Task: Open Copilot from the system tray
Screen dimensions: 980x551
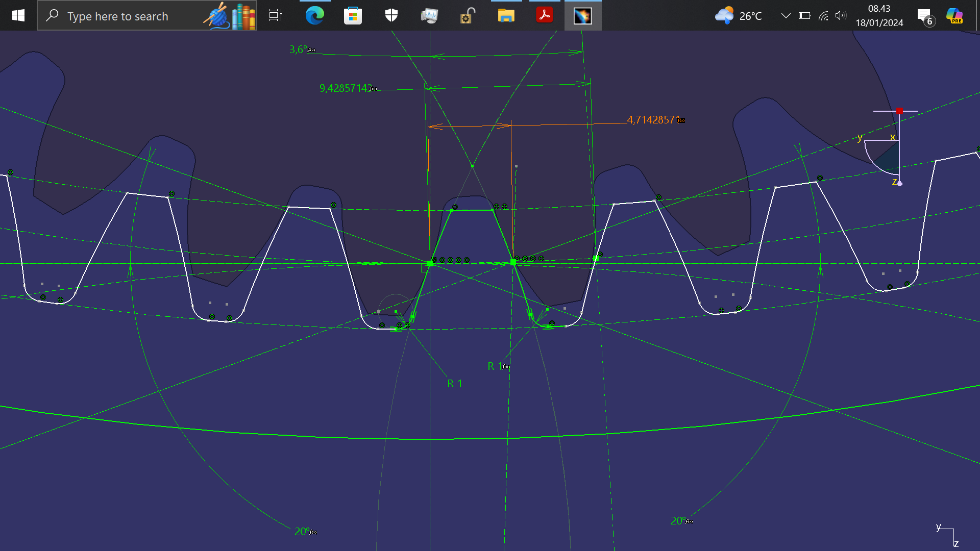Action: (x=954, y=15)
